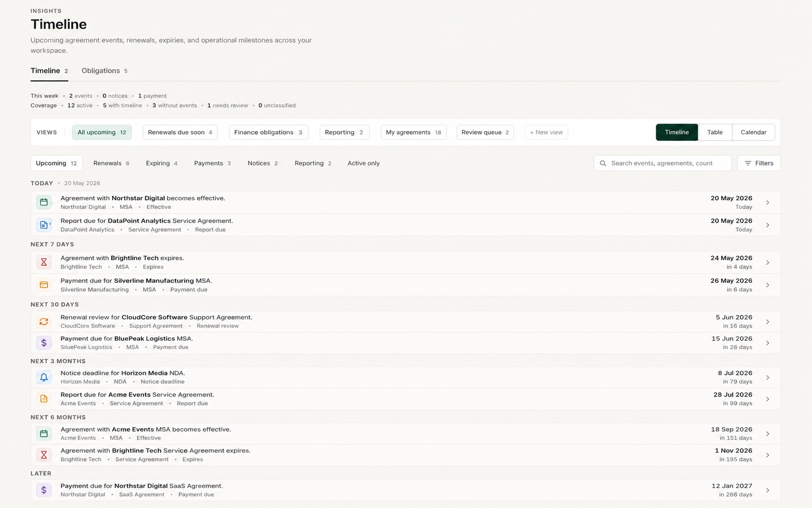This screenshot has width=812, height=508.
Task: Switch to Table view mode
Action: tap(715, 132)
